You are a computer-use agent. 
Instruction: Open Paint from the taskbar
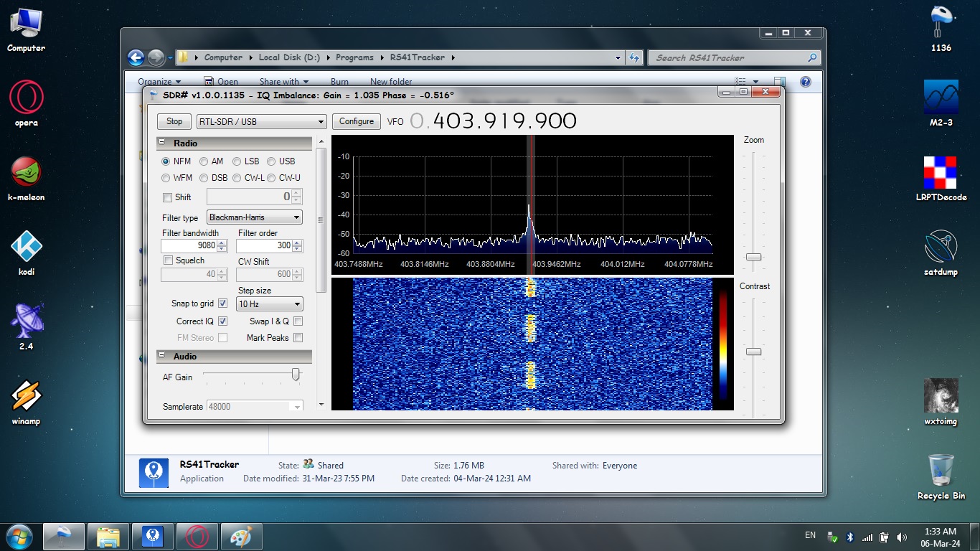pyautogui.click(x=242, y=537)
